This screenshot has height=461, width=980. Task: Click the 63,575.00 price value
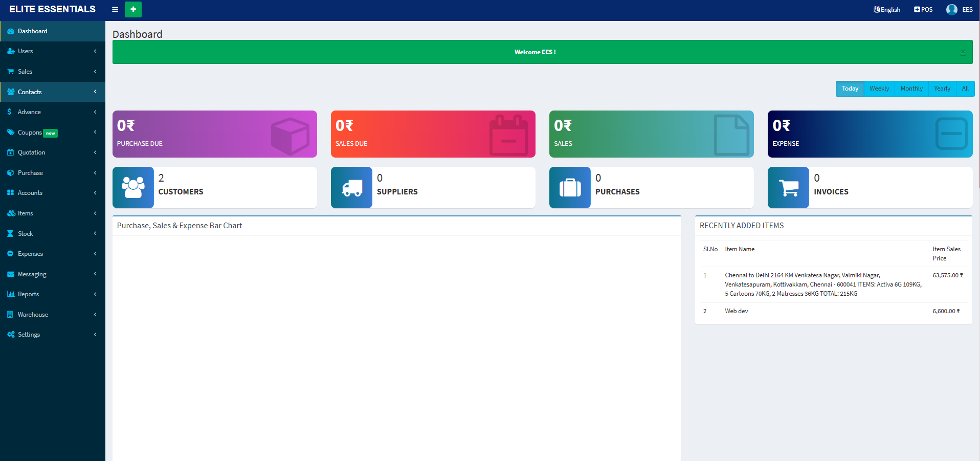948,275
